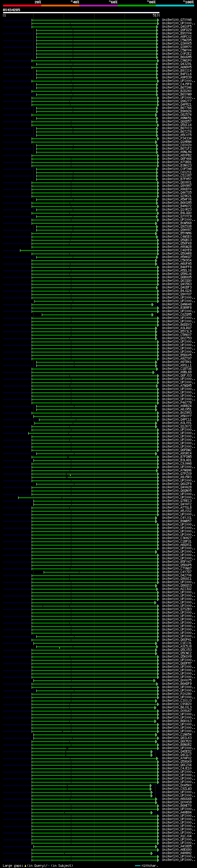Image resolution: width=197 pixels, height=868 pixels.
Task: Select the UniRef100_B5YNM6 label
Action: click(177, 233)
